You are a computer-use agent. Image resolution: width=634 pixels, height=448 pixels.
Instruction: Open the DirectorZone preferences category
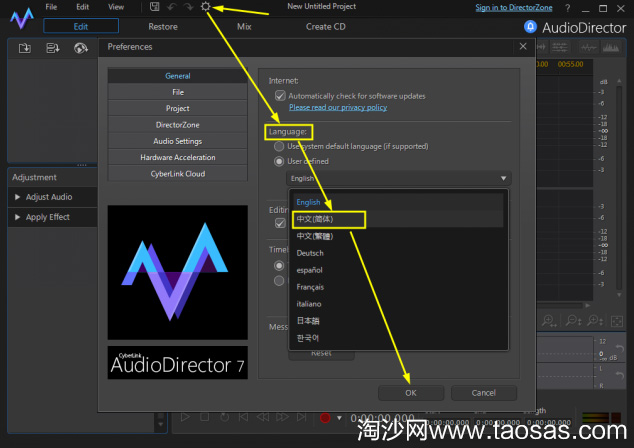(178, 125)
